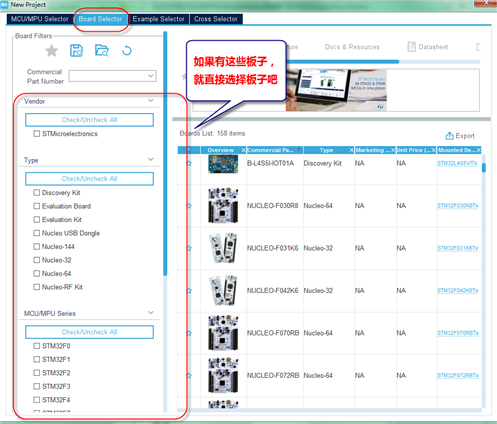The width and height of the screenshot is (497, 424).
Task: Click Check/Uncheck All under Type
Action: tap(89, 179)
